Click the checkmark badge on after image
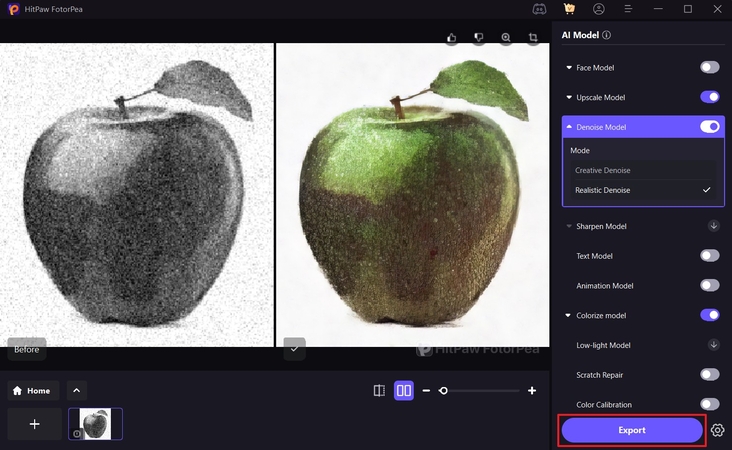The height and width of the screenshot is (450, 732). coord(295,349)
